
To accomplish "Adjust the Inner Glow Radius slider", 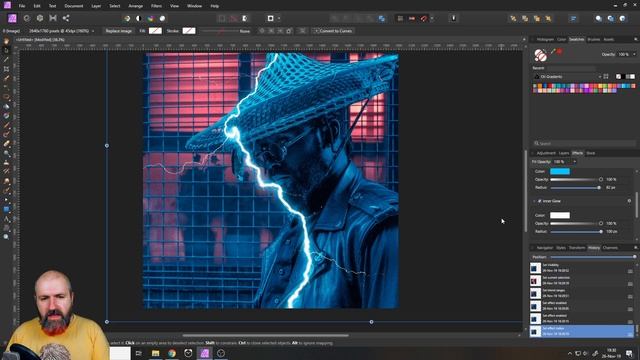I will (x=576, y=231).
